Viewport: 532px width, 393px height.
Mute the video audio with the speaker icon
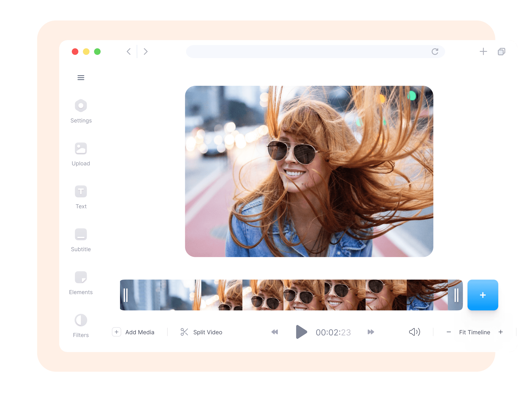pyautogui.click(x=414, y=332)
